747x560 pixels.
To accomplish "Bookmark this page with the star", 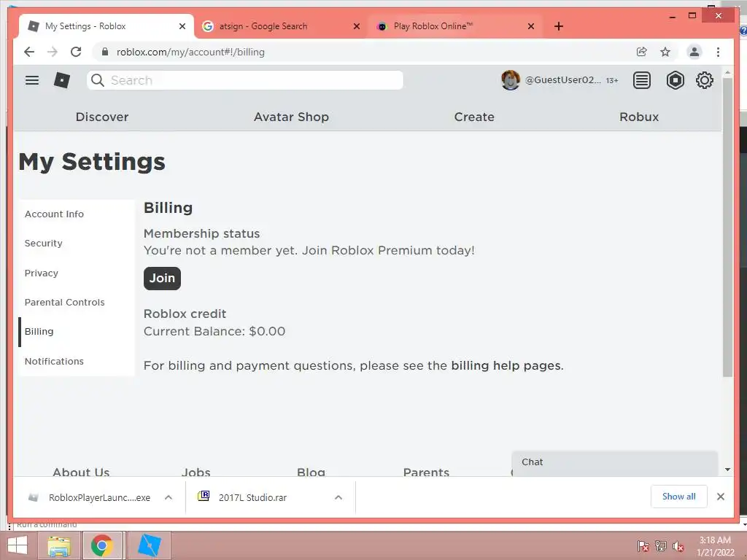I will [x=665, y=52].
